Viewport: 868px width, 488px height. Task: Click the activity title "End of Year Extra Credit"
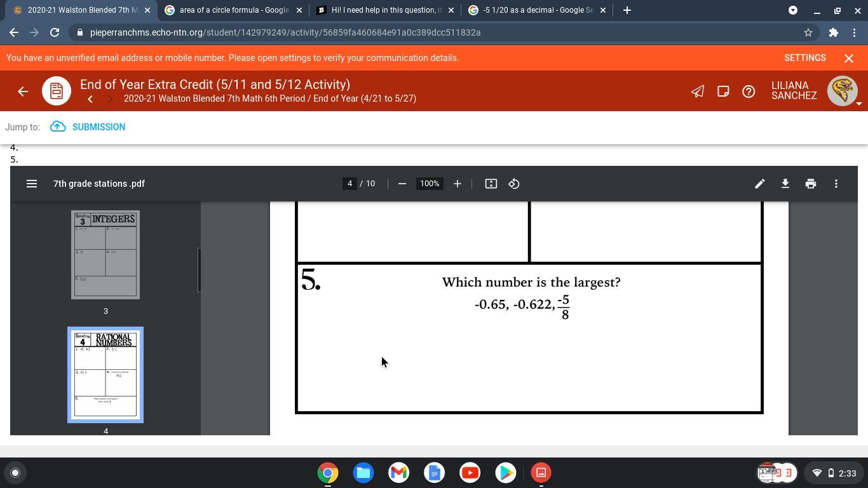click(215, 85)
